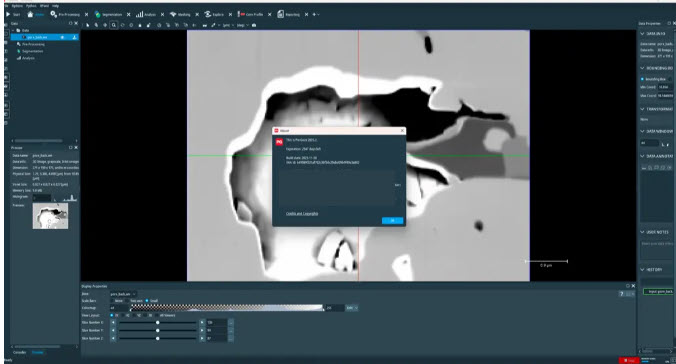Open the Slice data dropdown pore_back.am
Screen dimensions: 676x364
[123, 294]
